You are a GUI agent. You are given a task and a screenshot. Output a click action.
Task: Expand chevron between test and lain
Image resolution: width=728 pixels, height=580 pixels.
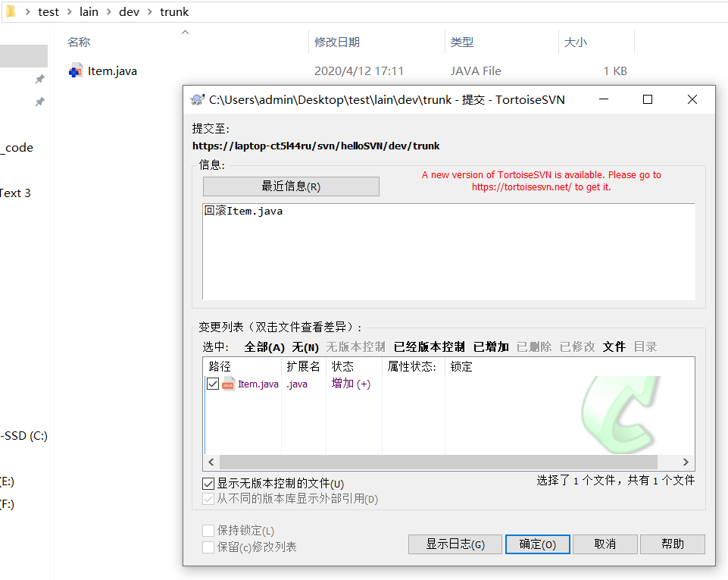click(70, 11)
